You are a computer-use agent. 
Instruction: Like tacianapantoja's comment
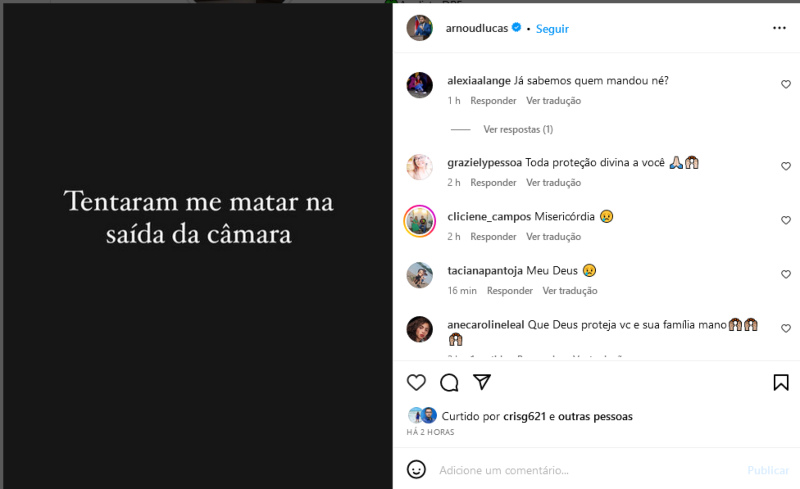click(x=786, y=274)
